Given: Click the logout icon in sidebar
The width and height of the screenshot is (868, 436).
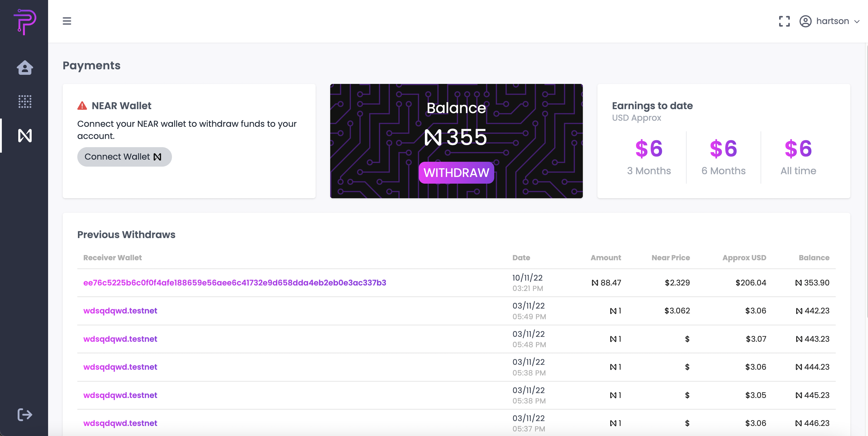Looking at the screenshot, I should click(x=25, y=414).
